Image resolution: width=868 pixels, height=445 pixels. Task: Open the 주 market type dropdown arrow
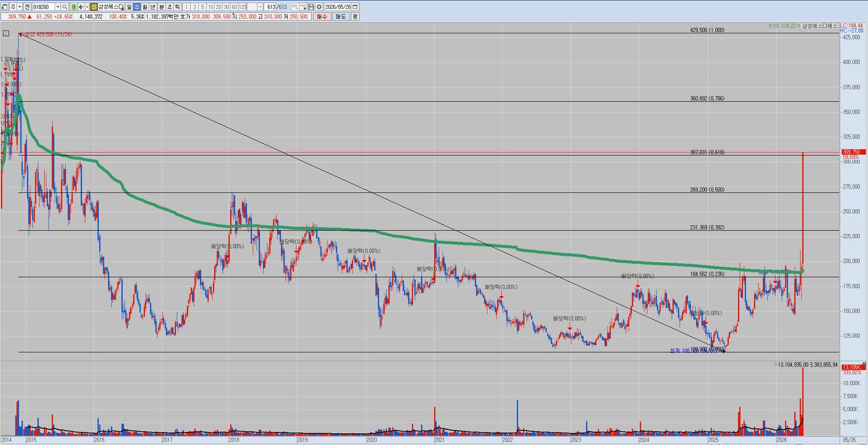[19, 7]
